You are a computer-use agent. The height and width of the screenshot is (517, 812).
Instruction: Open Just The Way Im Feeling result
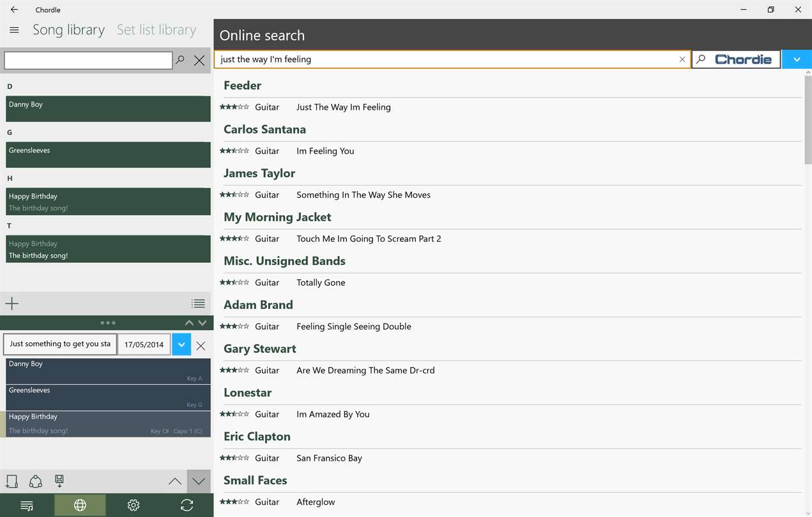pos(344,107)
